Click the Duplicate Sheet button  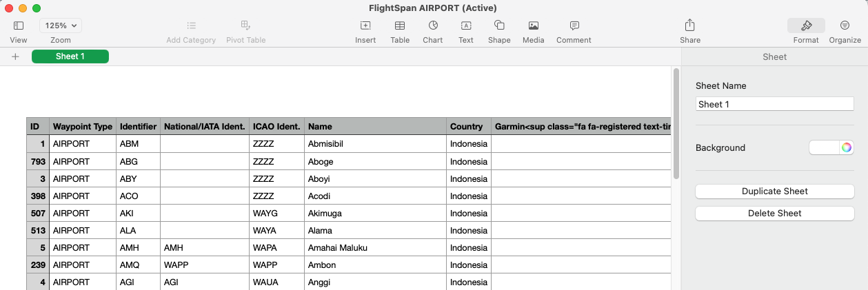pos(775,191)
